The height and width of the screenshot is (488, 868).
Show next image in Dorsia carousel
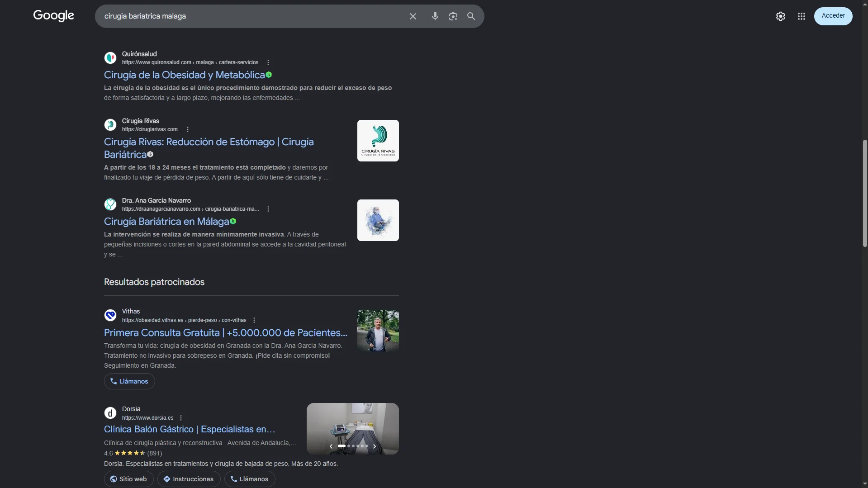(x=374, y=446)
